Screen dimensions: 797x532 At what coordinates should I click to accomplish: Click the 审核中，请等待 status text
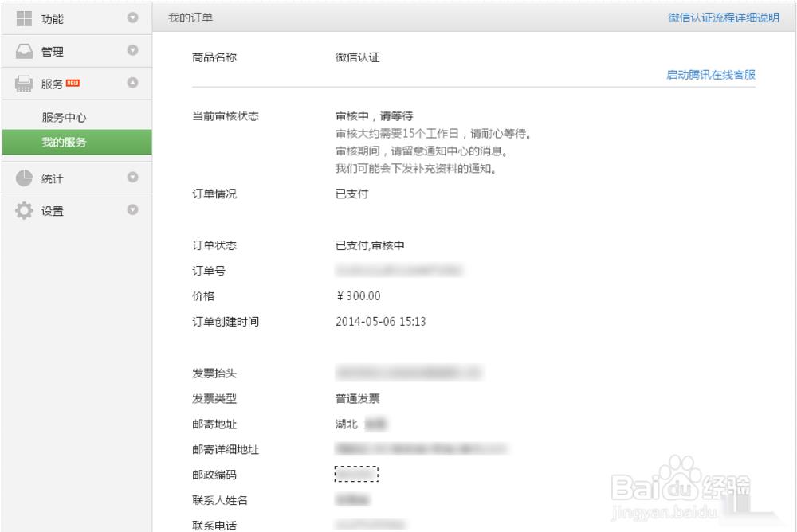[x=374, y=116]
